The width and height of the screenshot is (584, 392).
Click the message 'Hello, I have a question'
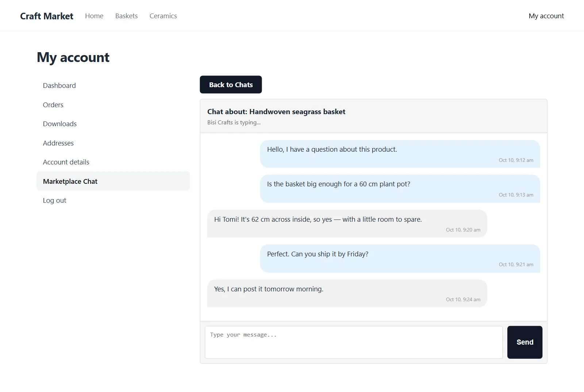point(400,154)
